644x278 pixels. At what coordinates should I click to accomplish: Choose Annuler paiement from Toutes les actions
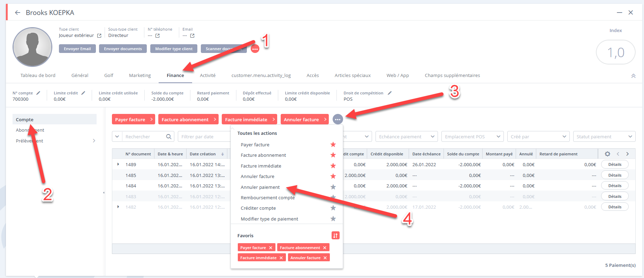pos(260,187)
